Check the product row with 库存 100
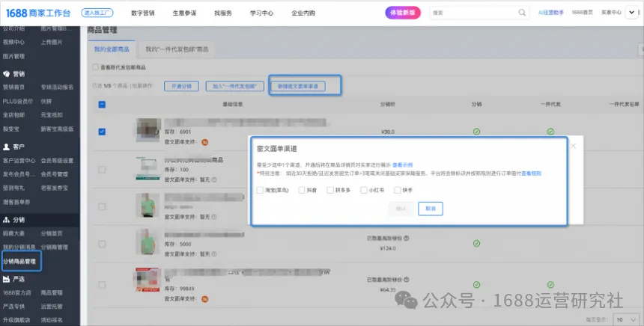Image resolution: width=644 pixels, height=326 pixels. pos(102,170)
